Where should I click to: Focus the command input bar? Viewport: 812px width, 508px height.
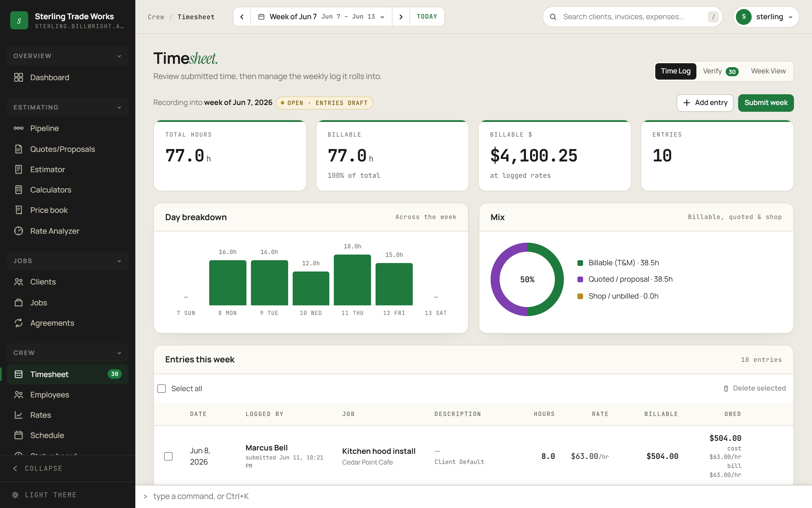[x=473, y=497]
